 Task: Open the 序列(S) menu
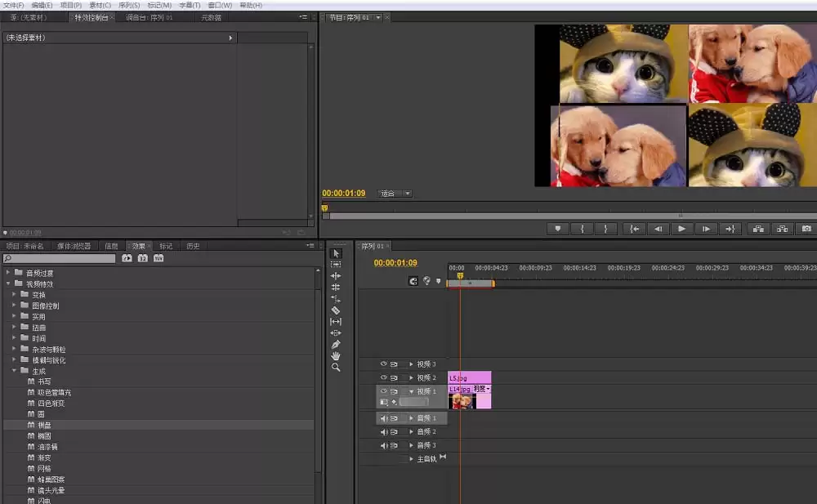129,5
